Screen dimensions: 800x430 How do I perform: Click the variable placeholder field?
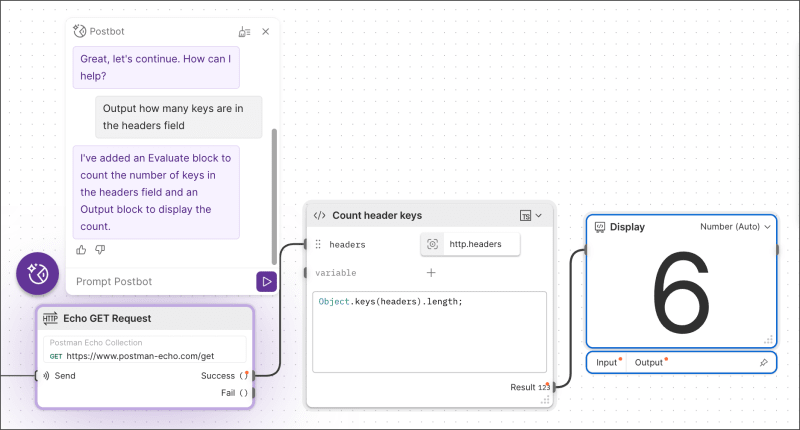336,273
